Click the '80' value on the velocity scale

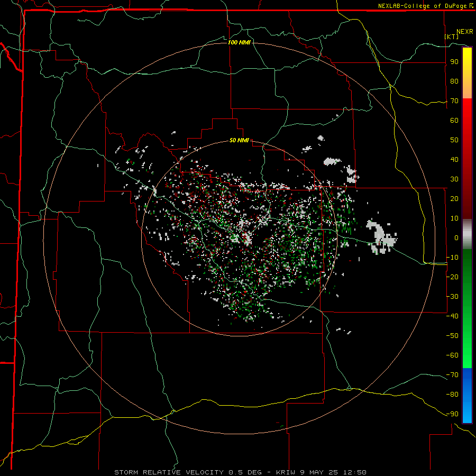click(454, 81)
